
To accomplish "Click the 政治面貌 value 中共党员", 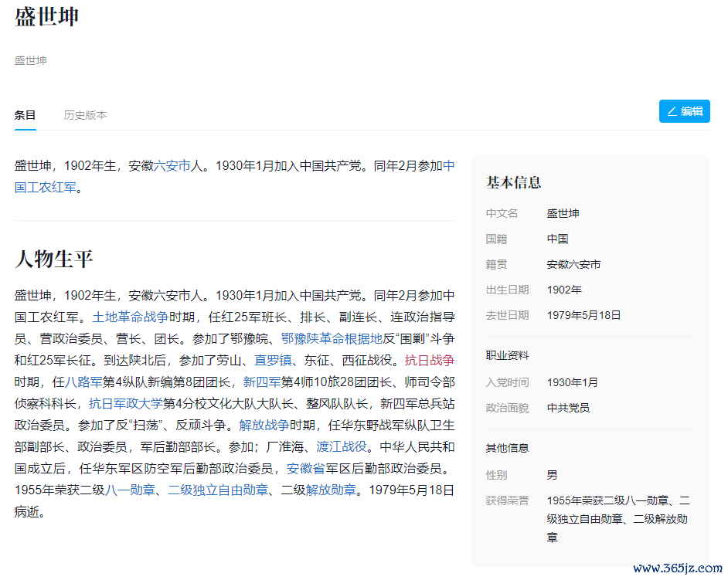I will [568, 408].
